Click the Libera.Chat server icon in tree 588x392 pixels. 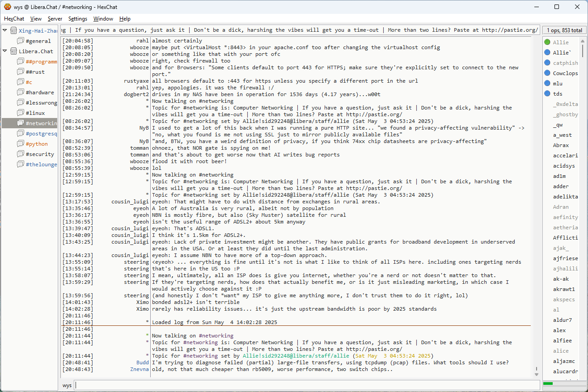point(13,51)
